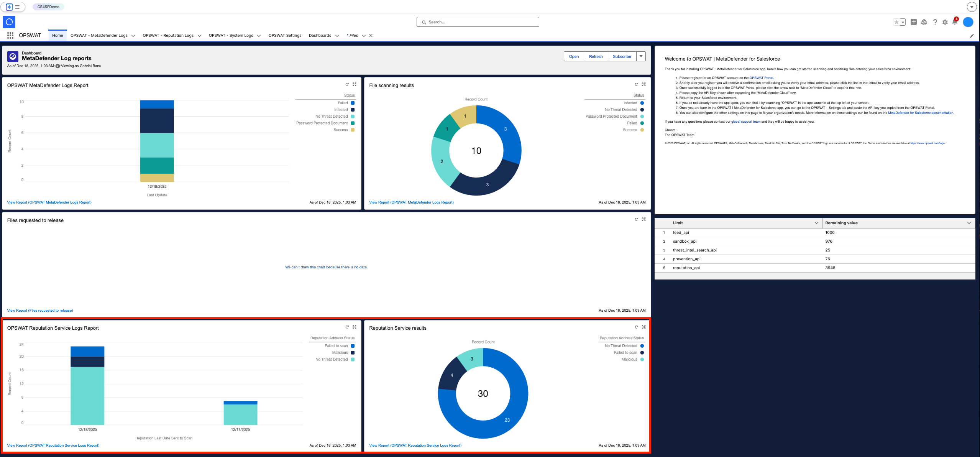
Task: Click the Help question mark icon
Action: tap(935, 22)
